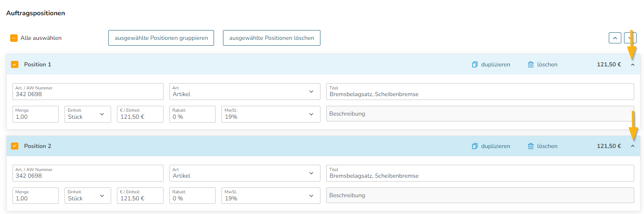
Task: Open the Art dropdown in Position 1
Action: (x=245, y=91)
